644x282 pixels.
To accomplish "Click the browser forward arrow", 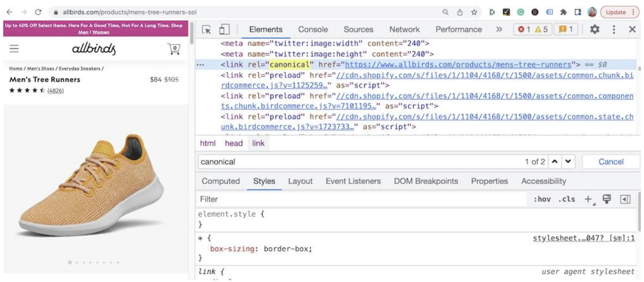I will (24, 12).
